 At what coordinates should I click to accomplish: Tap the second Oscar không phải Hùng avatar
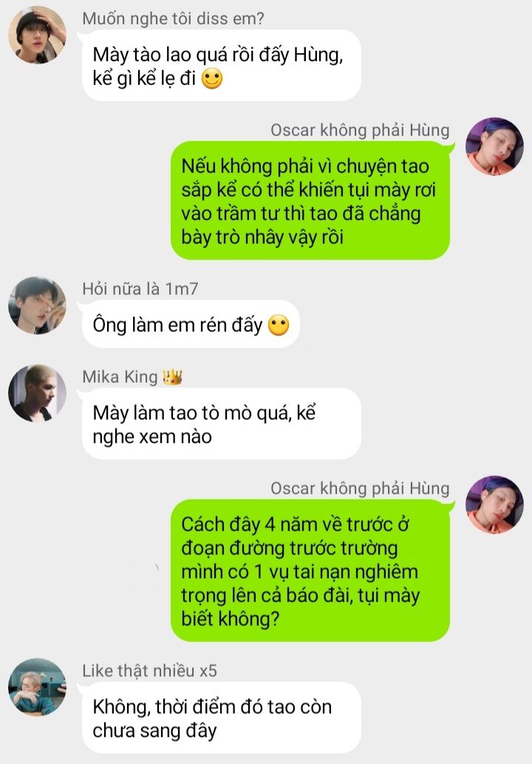pos(494,505)
